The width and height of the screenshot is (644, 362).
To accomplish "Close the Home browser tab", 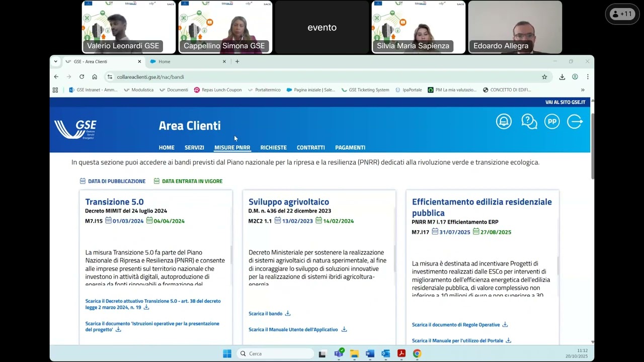I will tap(224, 61).
